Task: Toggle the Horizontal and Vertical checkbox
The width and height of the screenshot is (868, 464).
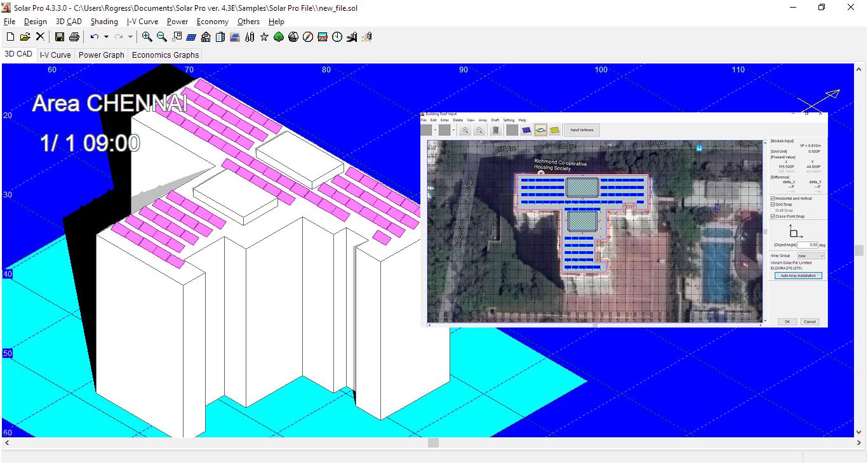Action: pyautogui.click(x=773, y=199)
